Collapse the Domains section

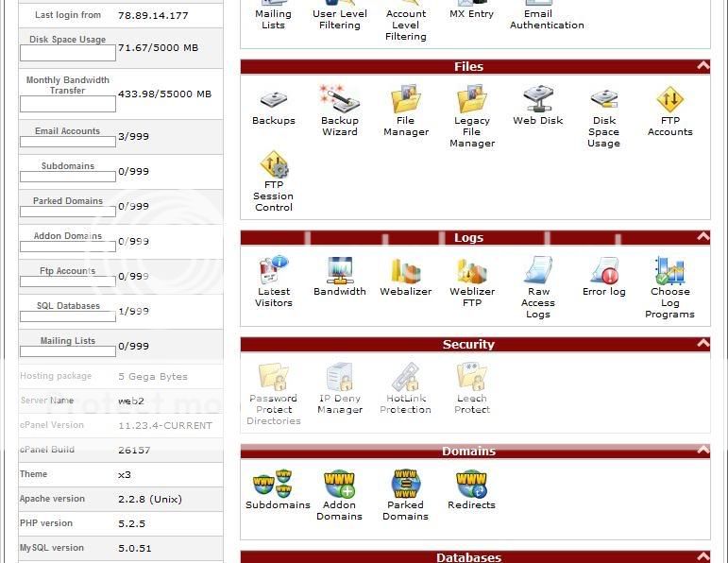(703, 452)
